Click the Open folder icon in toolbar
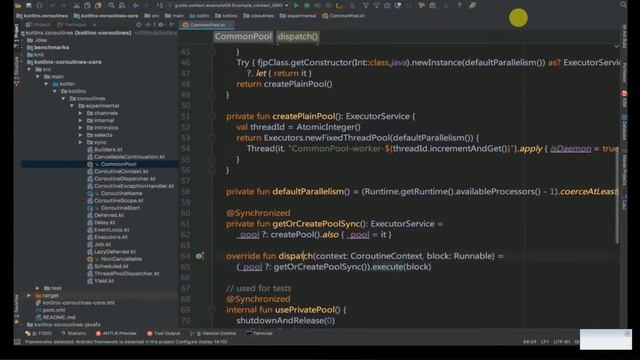Screen dimensions: 640x360 pos(18,5)
